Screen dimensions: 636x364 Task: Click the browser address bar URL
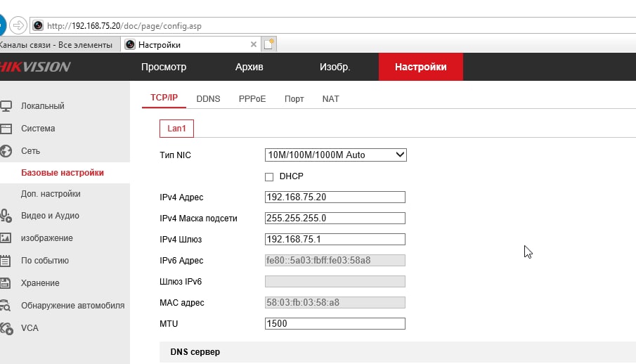coord(124,26)
